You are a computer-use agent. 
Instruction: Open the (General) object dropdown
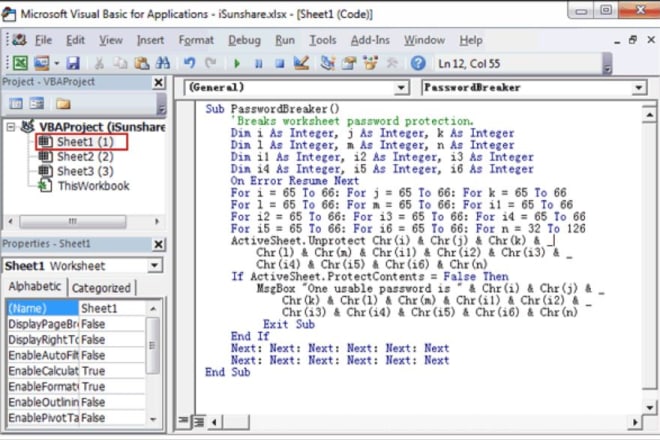pyautogui.click(x=402, y=88)
